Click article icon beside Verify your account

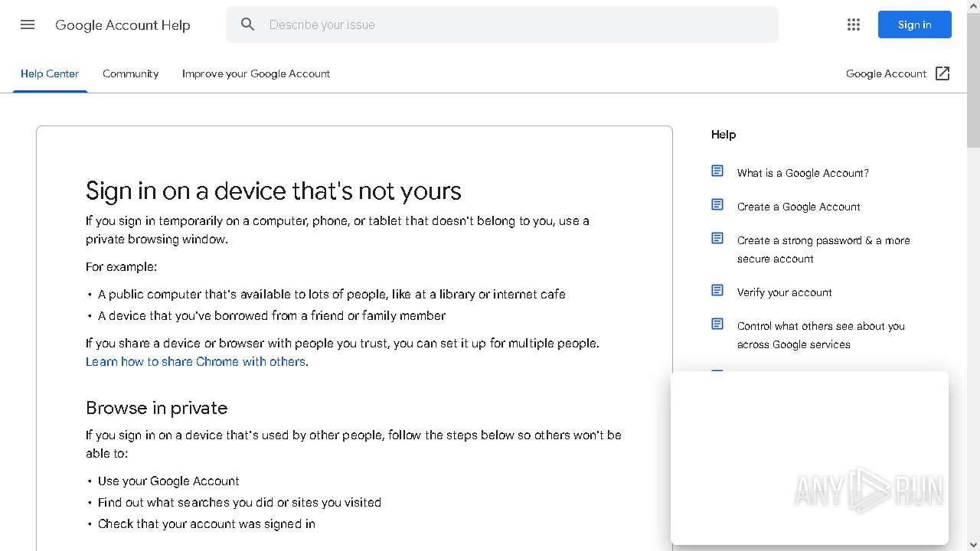[x=717, y=291]
